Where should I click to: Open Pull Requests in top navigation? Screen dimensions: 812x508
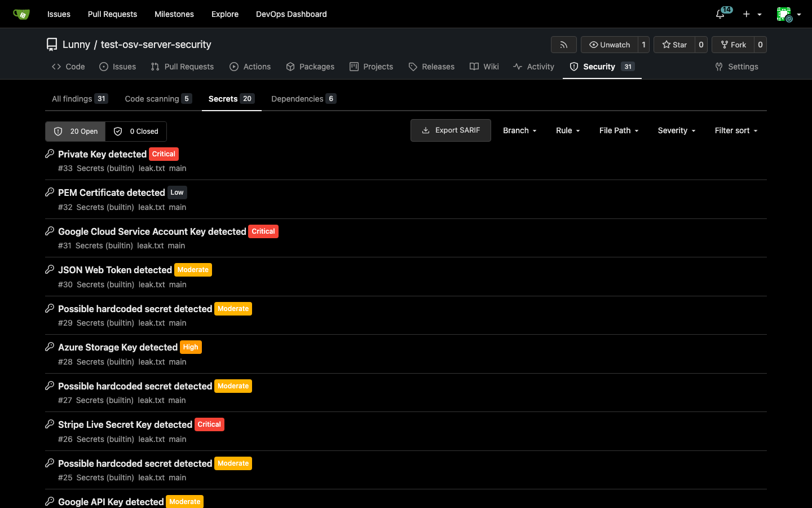[x=112, y=14]
